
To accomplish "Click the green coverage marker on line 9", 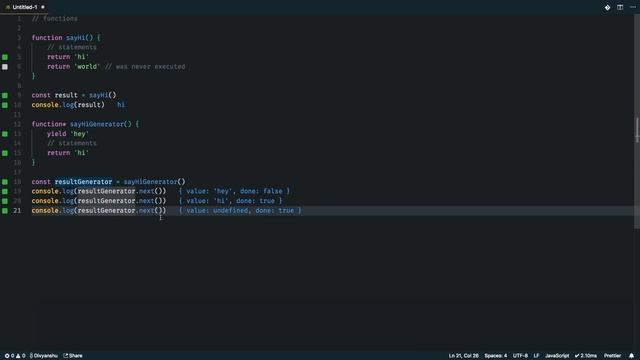I will pyautogui.click(x=5, y=96).
